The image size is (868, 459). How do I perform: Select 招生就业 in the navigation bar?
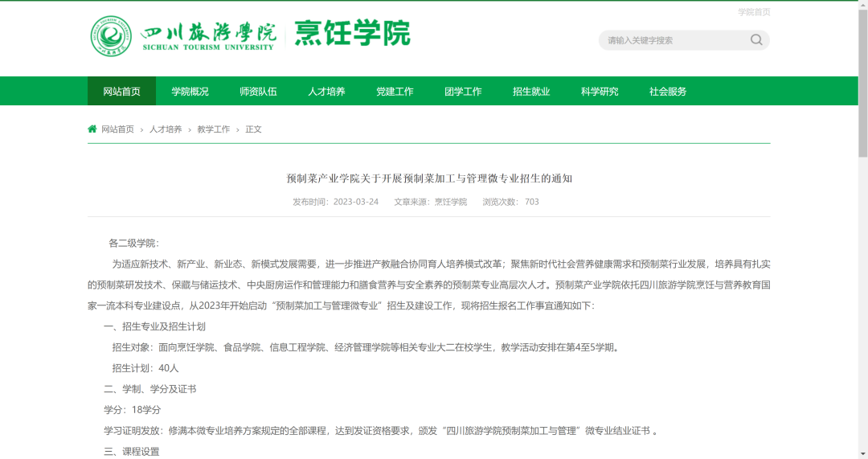(531, 92)
